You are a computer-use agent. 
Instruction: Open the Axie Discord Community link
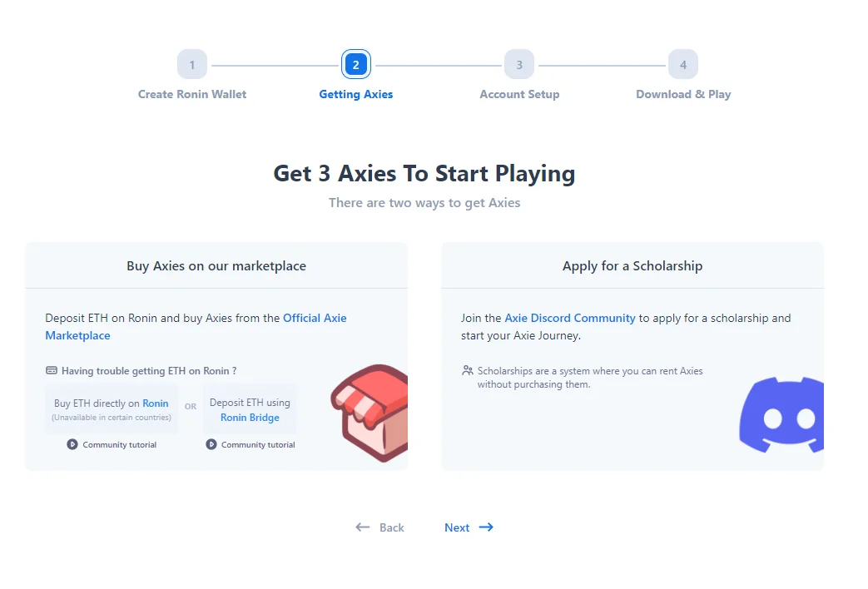tap(569, 318)
